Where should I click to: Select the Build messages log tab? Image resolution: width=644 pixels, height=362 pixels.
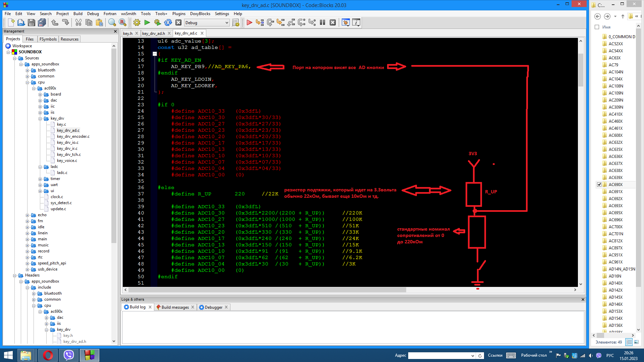tap(175, 307)
